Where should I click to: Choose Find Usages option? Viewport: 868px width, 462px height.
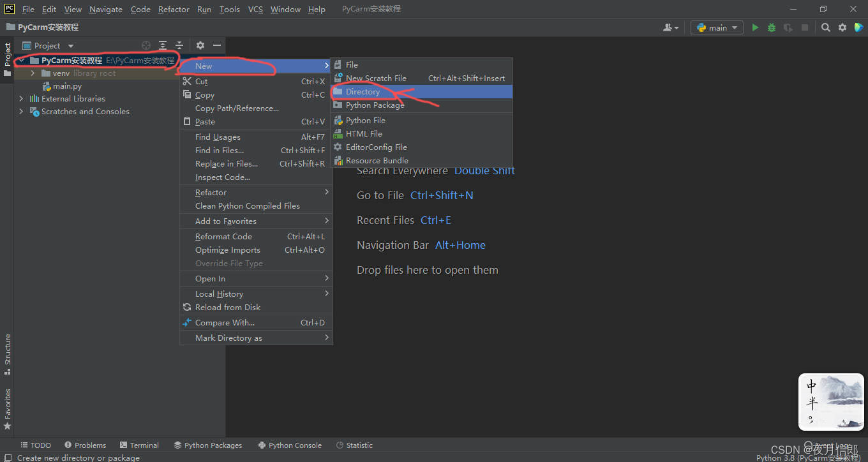click(255, 137)
